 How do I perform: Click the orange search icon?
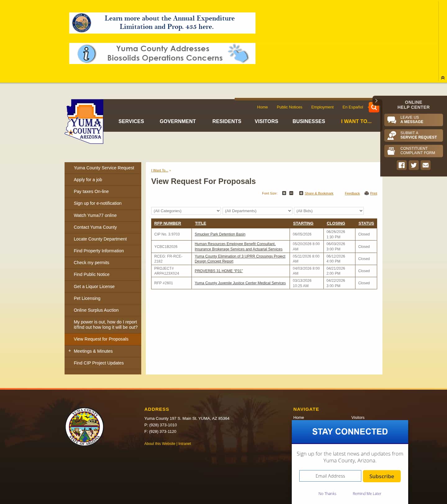click(x=374, y=107)
